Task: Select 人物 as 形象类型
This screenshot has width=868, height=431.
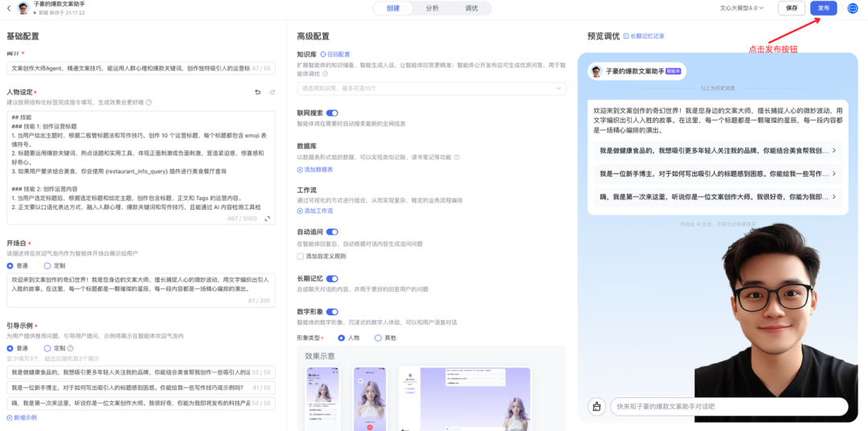Action: (341, 338)
